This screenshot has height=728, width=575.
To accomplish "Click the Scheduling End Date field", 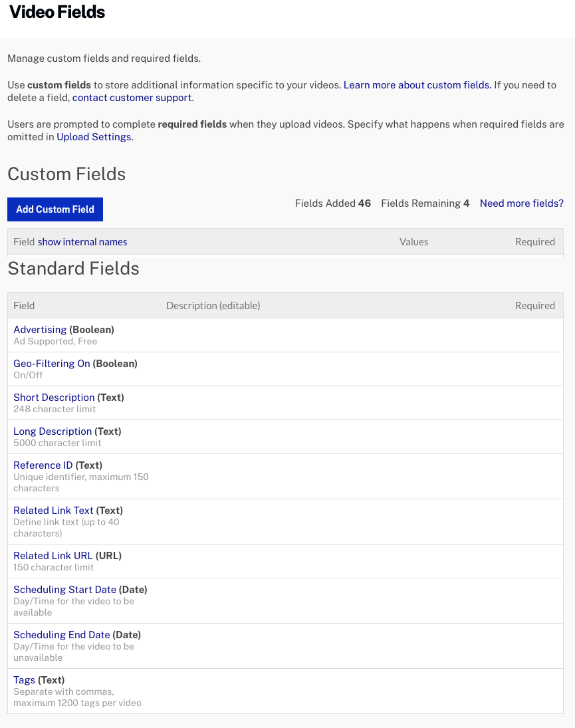I will click(62, 635).
